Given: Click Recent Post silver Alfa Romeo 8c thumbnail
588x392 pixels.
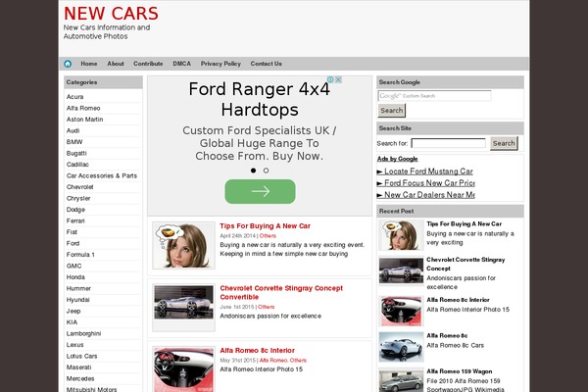Looking at the screenshot, I should pyautogui.click(x=401, y=347).
